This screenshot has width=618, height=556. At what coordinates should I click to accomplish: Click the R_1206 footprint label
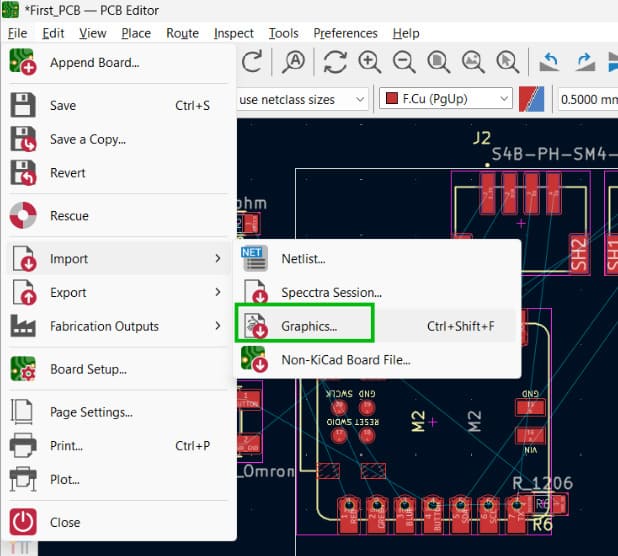click(x=542, y=483)
